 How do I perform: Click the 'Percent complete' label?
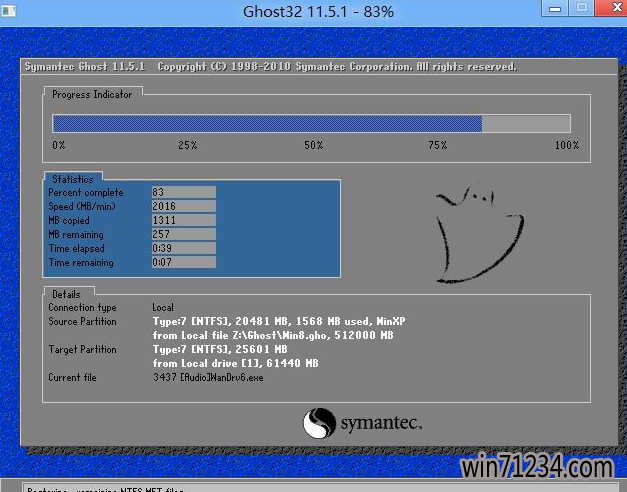point(86,192)
